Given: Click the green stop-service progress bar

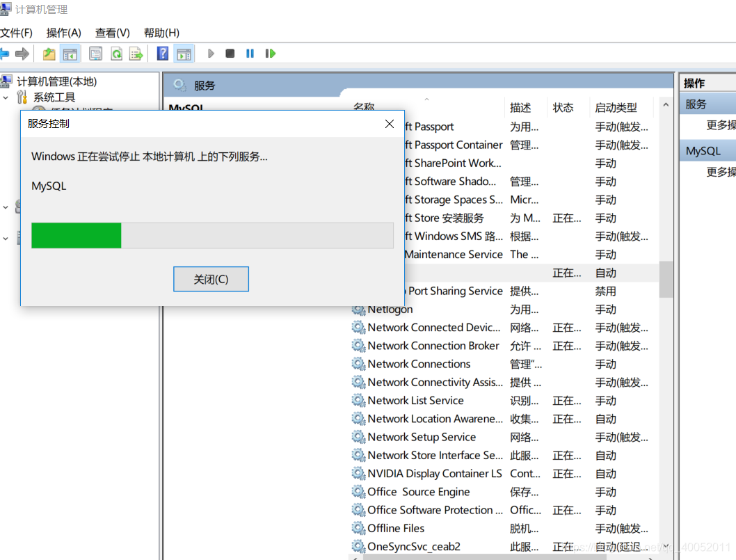Looking at the screenshot, I should pyautogui.click(x=212, y=236).
